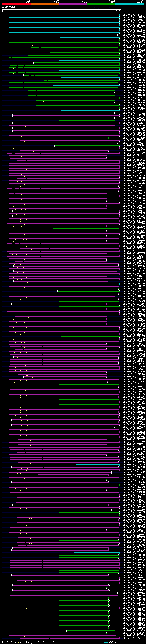
Task: Select the UniRef100_P26575 label
Action: click(134, 183)
